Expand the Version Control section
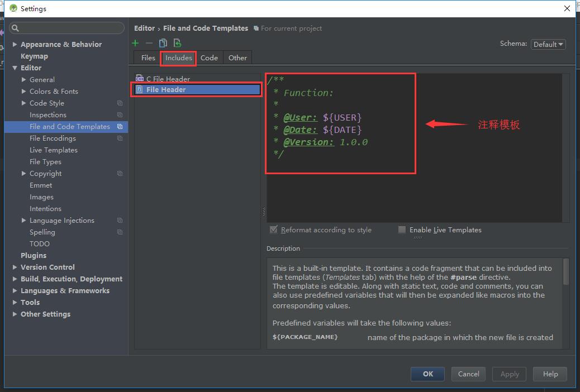 [x=15, y=267]
